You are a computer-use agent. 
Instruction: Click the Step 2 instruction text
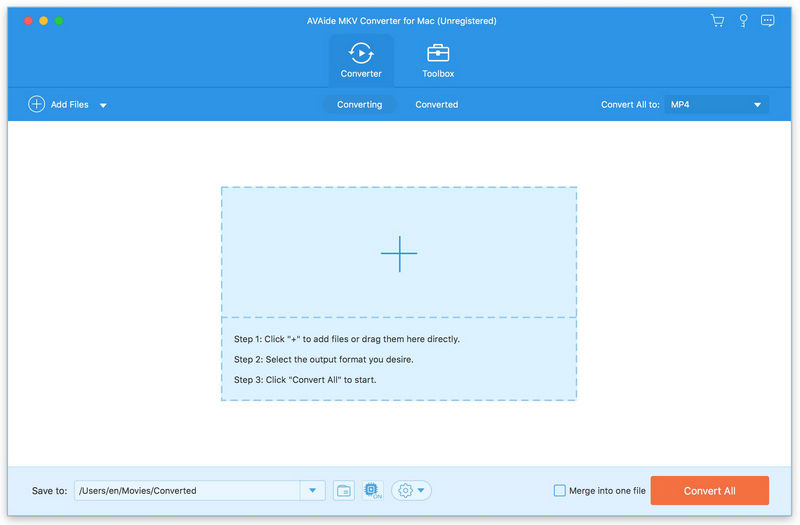click(x=323, y=359)
